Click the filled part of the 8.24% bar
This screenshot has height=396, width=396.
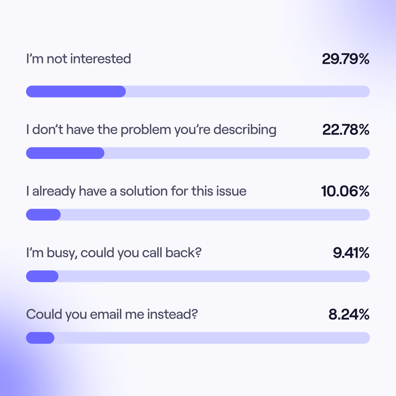[x=40, y=338]
